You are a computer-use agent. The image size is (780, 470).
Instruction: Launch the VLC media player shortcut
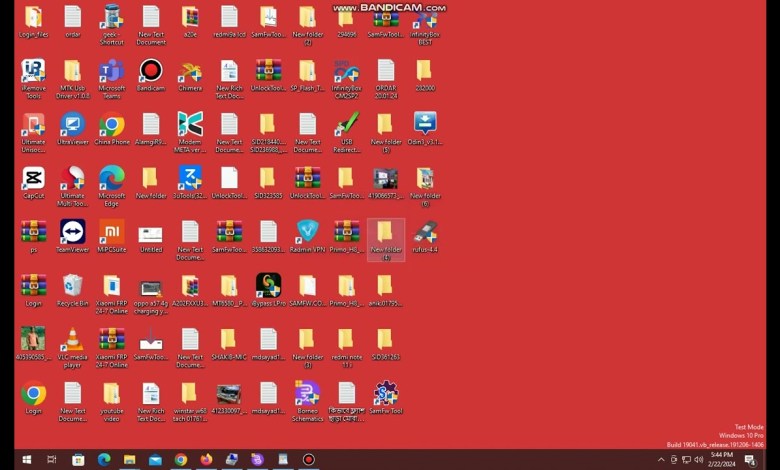[x=73, y=347]
